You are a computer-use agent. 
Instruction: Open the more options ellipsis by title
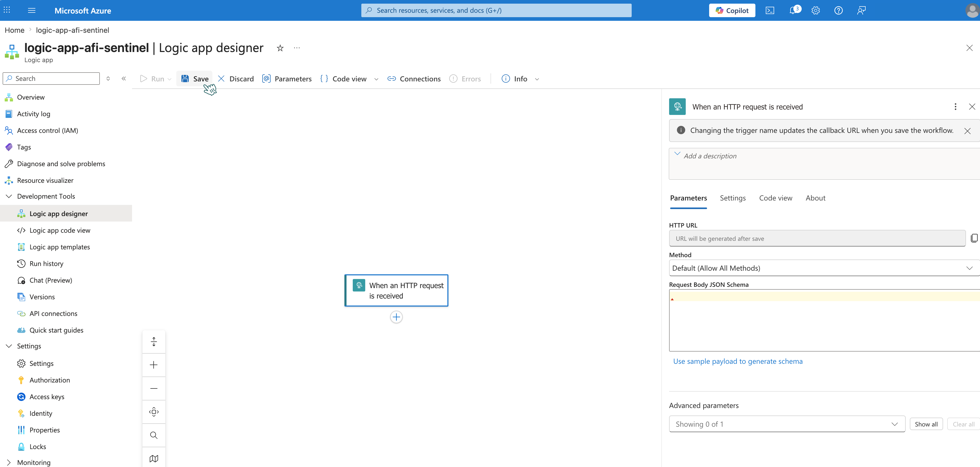297,48
